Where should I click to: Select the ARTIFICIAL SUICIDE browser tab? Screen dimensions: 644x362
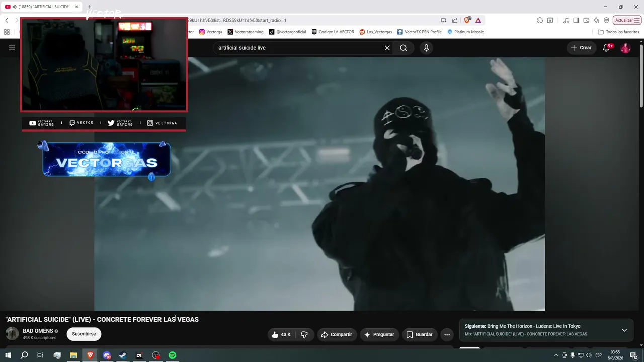42,7
